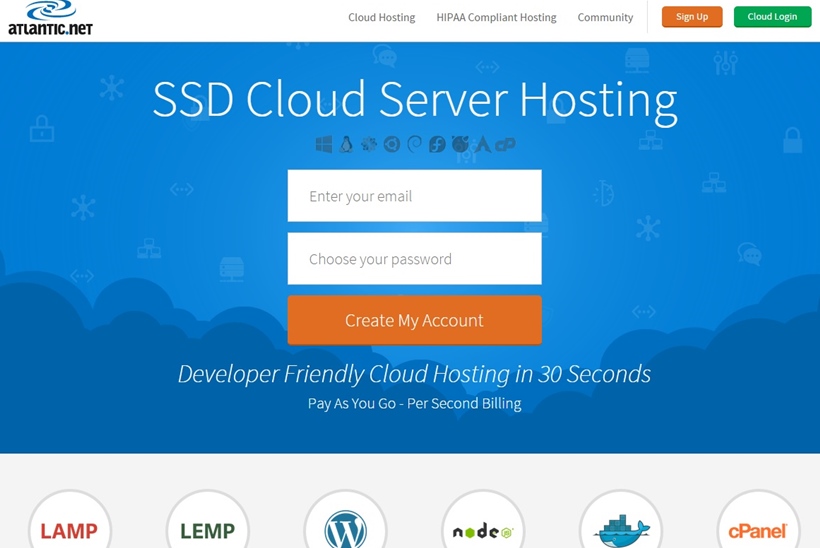Open the LEMP stack circle
This screenshot has height=548, width=820.
pos(208,519)
